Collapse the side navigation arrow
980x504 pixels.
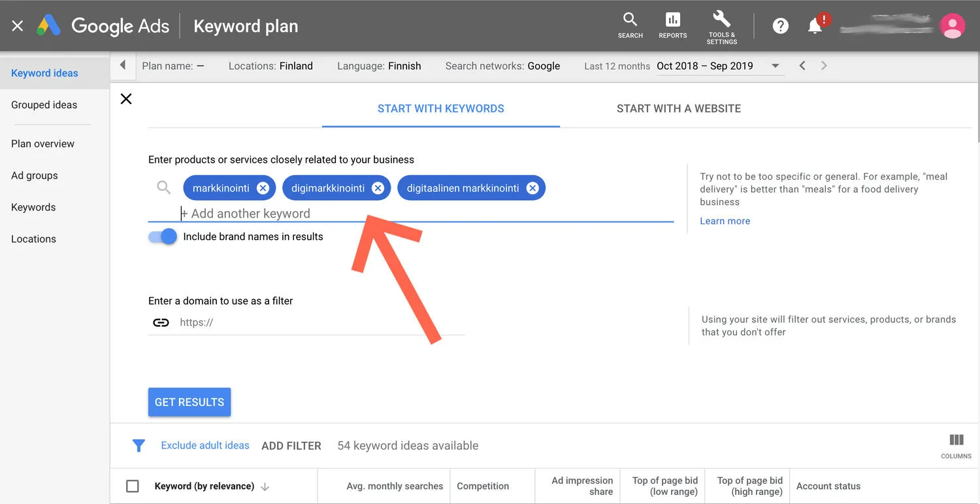click(x=122, y=65)
